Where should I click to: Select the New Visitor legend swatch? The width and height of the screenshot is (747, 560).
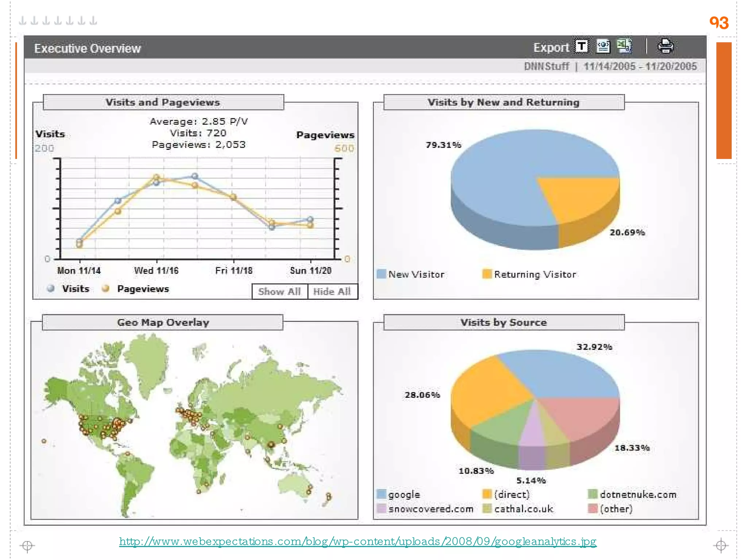coord(381,274)
